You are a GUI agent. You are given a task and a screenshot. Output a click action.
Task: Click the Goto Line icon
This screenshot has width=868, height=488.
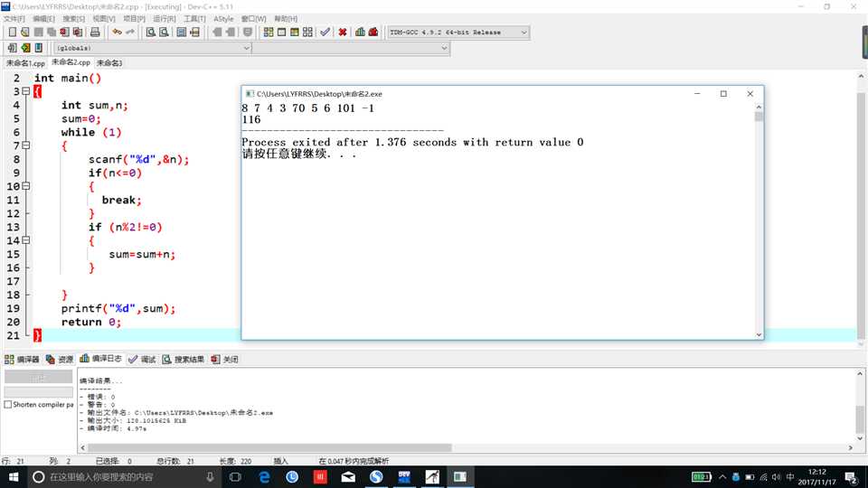pos(195,33)
